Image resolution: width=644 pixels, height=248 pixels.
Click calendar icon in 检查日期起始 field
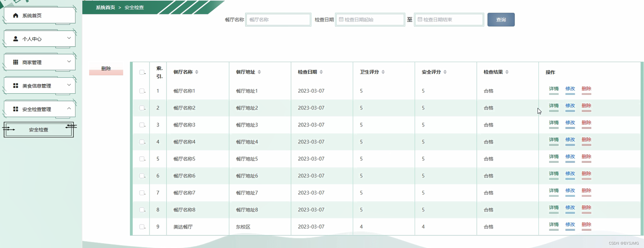341,19
